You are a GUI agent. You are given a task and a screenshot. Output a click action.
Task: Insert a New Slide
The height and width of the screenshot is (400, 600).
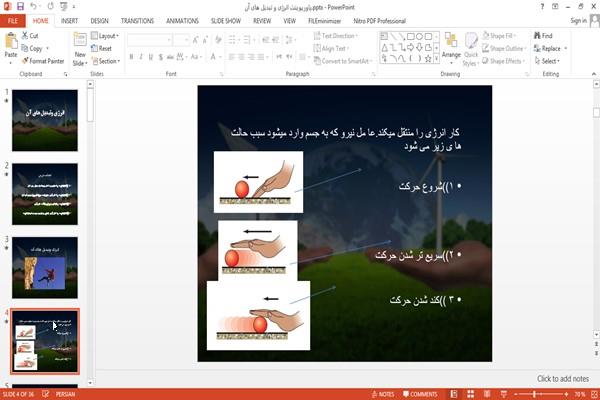click(x=80, y=49)
